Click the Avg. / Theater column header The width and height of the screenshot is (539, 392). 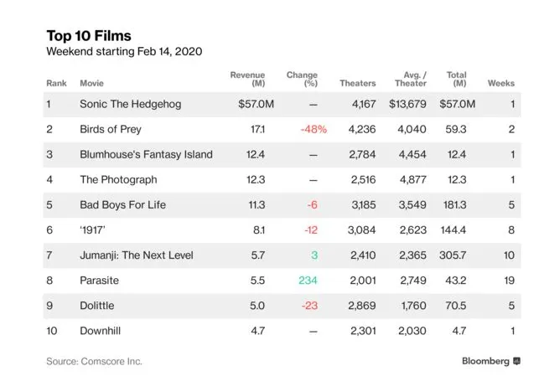(x=411, y=80)
